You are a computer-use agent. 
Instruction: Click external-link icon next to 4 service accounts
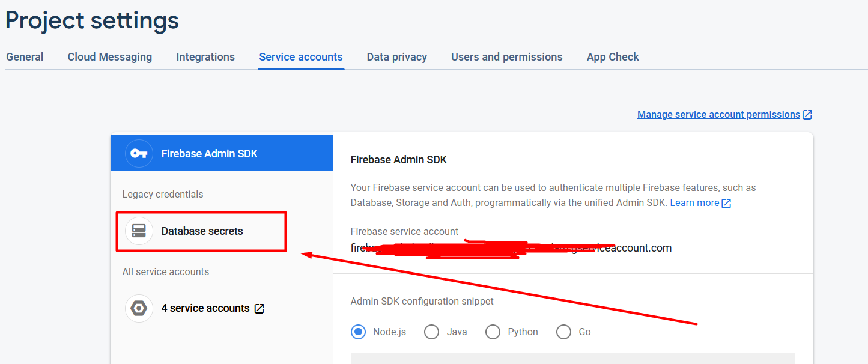click(x=259, y=308)
